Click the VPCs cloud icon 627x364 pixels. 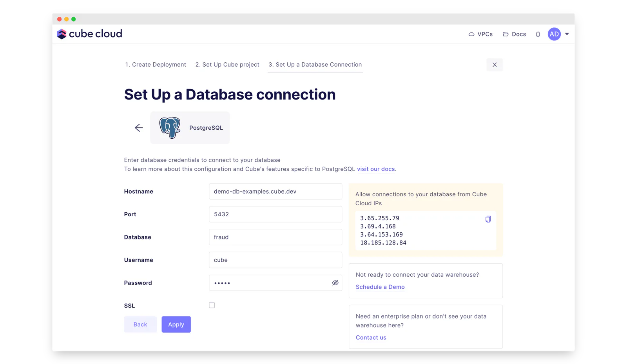point(471,34)
